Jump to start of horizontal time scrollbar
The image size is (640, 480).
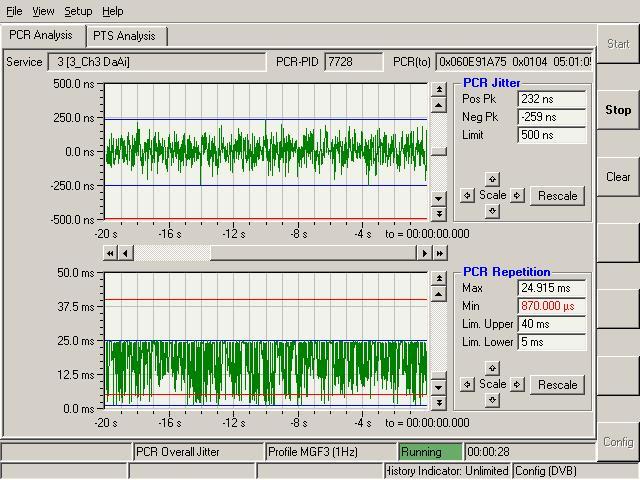click(111, 254)
